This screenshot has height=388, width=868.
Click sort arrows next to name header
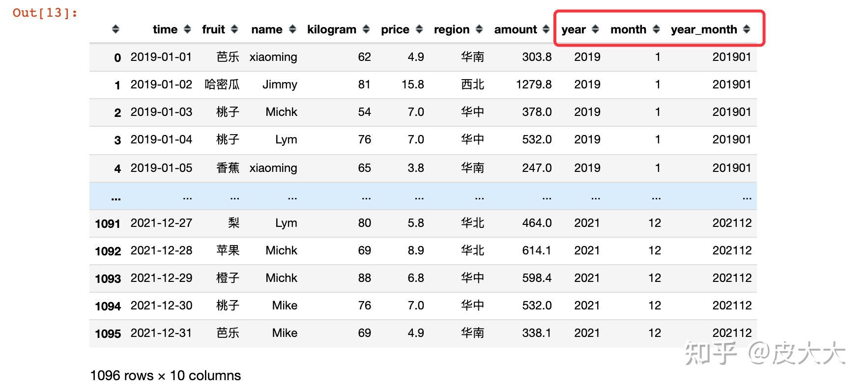292,29
